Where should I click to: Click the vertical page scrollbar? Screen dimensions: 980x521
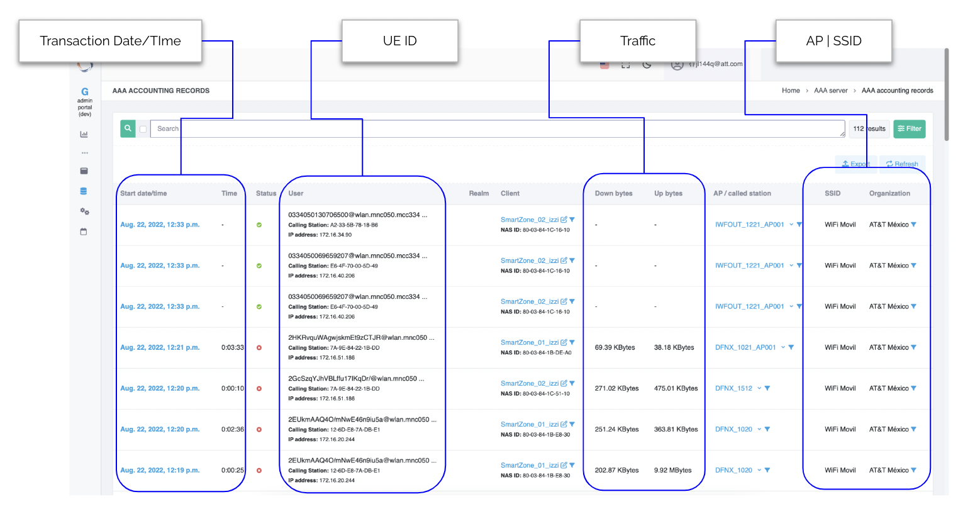coord(946,94)
